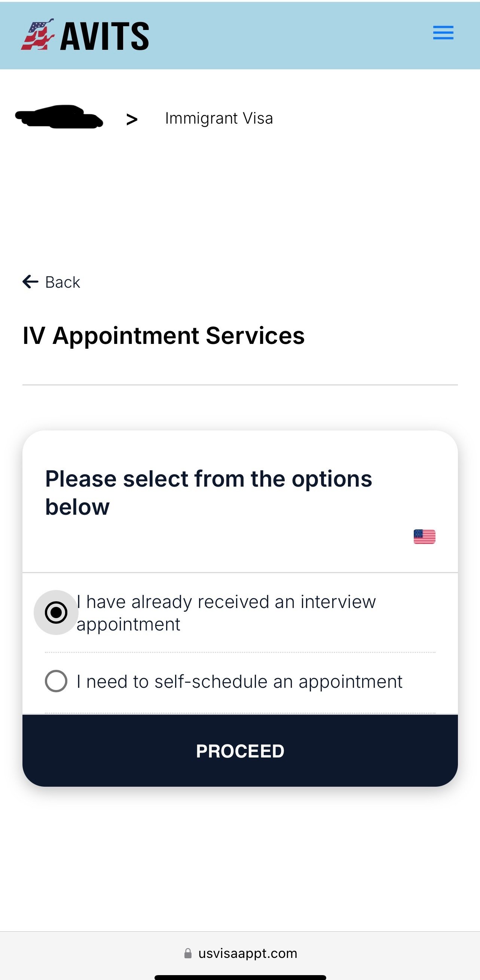Click the 'IV Appointment Services' heading
The width and height of the screenshot is (480, 980).
(163, 336)
